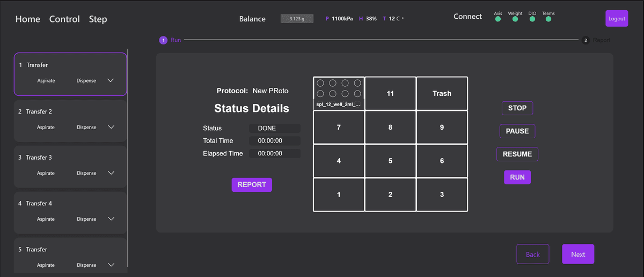Screen dimensions: 644x277
Task: Click the Weight connection status dot
Action: pos(515,19)
